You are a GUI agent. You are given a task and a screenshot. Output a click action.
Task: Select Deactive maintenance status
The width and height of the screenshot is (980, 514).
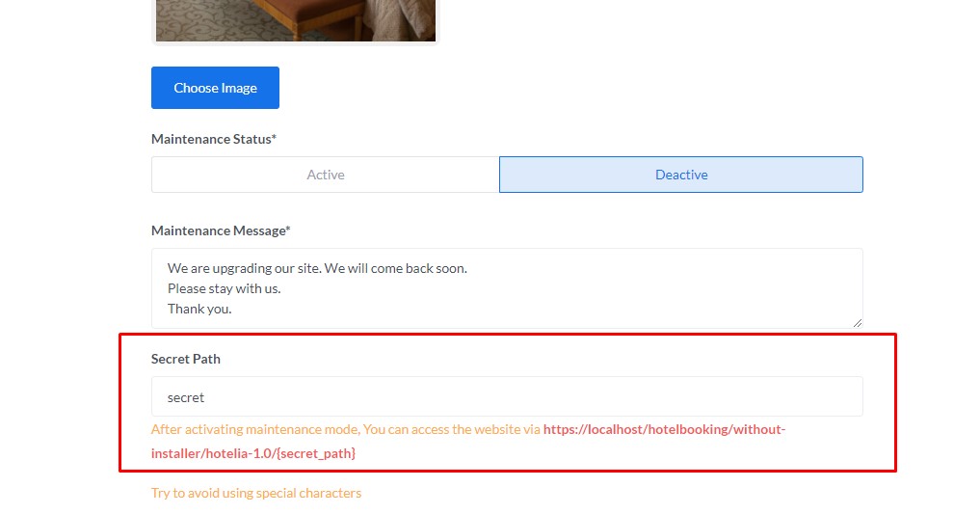point(680,175)
